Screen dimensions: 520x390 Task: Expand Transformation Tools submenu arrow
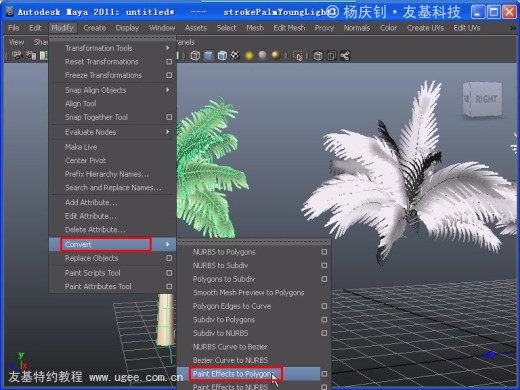168,48
